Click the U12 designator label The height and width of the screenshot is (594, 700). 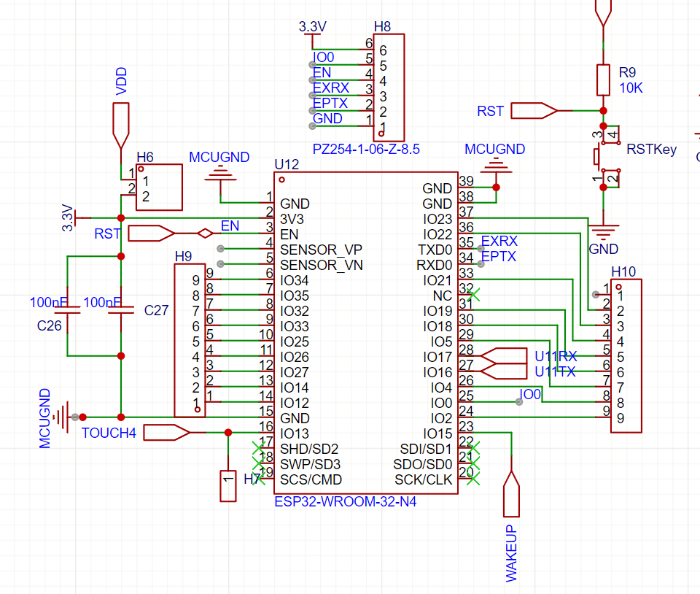287,163
